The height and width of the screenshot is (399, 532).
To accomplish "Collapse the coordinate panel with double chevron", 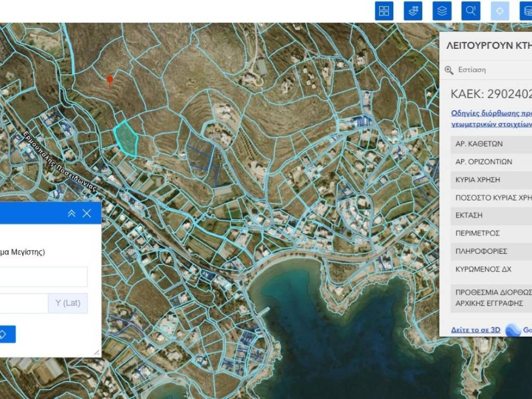I will pos(72,214).
